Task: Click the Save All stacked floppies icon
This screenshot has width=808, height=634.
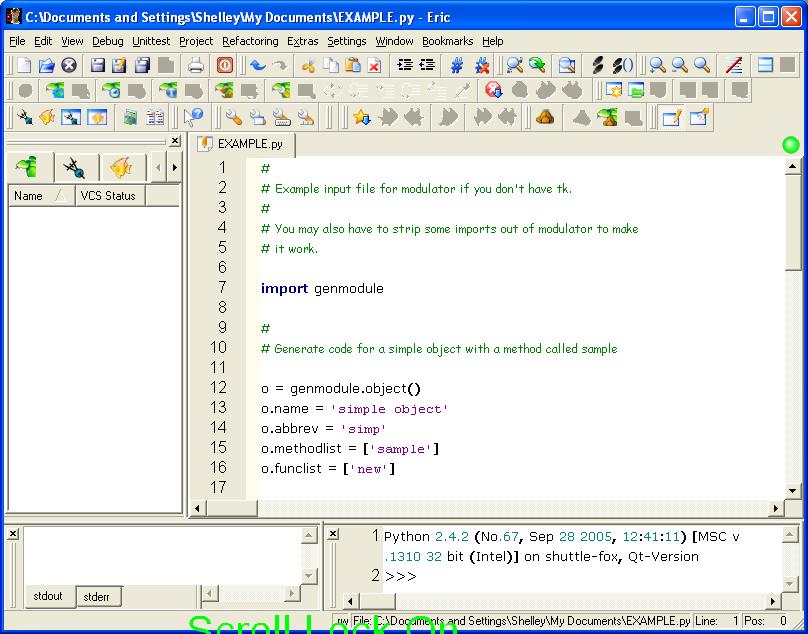Action: tap(142, 65)
